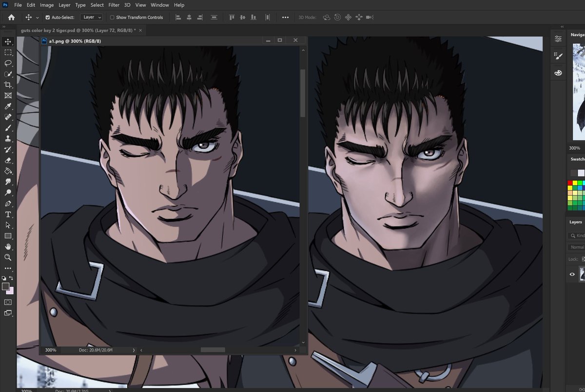The width and height of the screenshot is (585, 392).
Task: Click the foreground color swatch
Action: click(x=5, y=286)
